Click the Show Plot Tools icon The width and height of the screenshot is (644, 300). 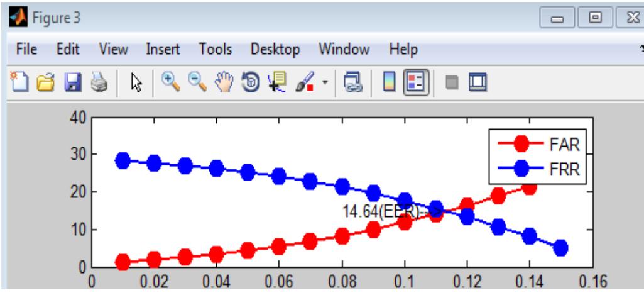pos(478,82)
